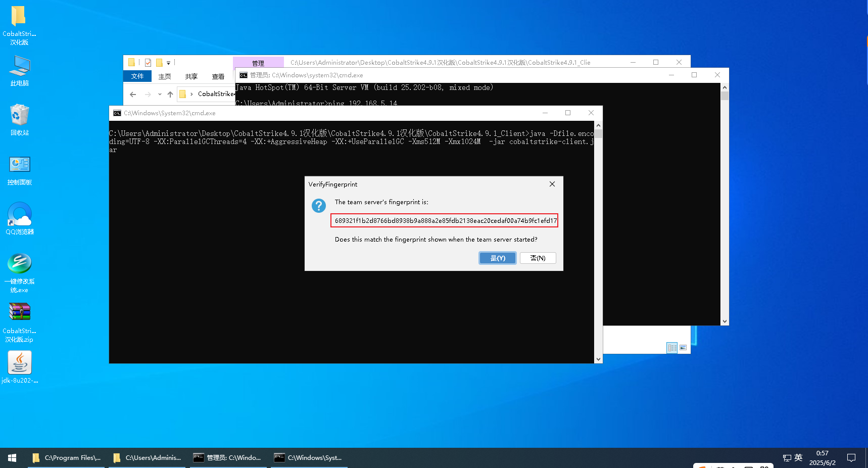868x468 pixels.
Task: Click Explorer's forward navigation arrow
Action: coord(148,94)
